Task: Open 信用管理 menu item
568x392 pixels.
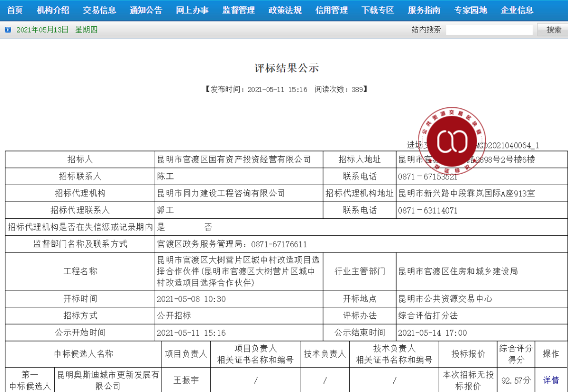Action: tap(331, 10)
